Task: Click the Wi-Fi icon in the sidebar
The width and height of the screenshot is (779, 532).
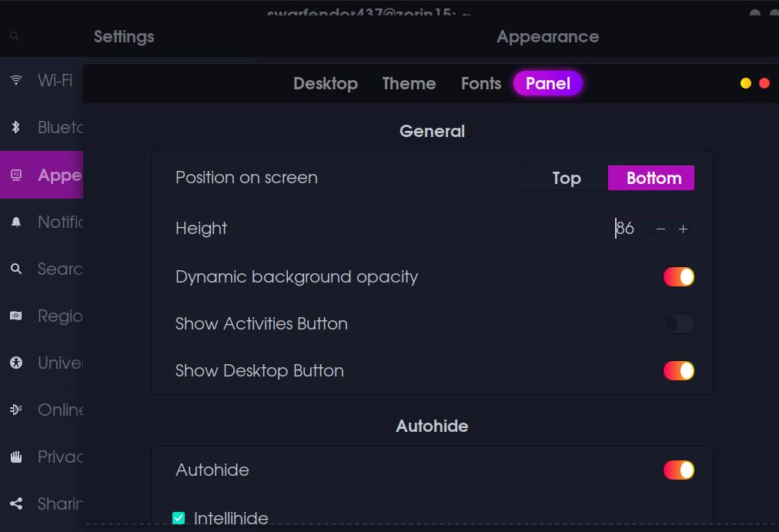Action: (16, 80)
